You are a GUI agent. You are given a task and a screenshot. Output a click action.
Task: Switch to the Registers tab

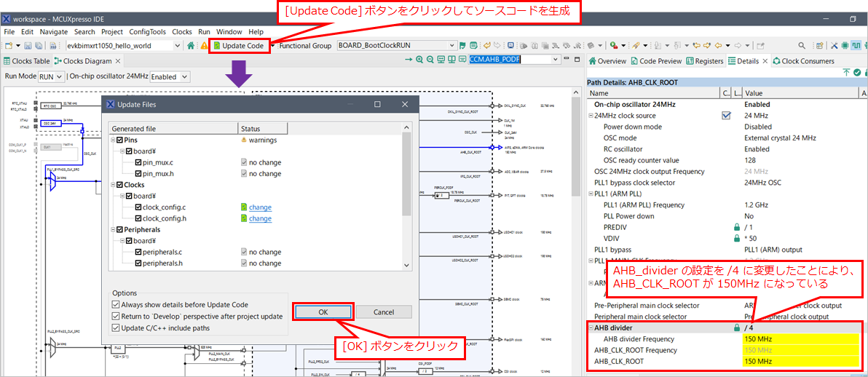pos(705,61)
